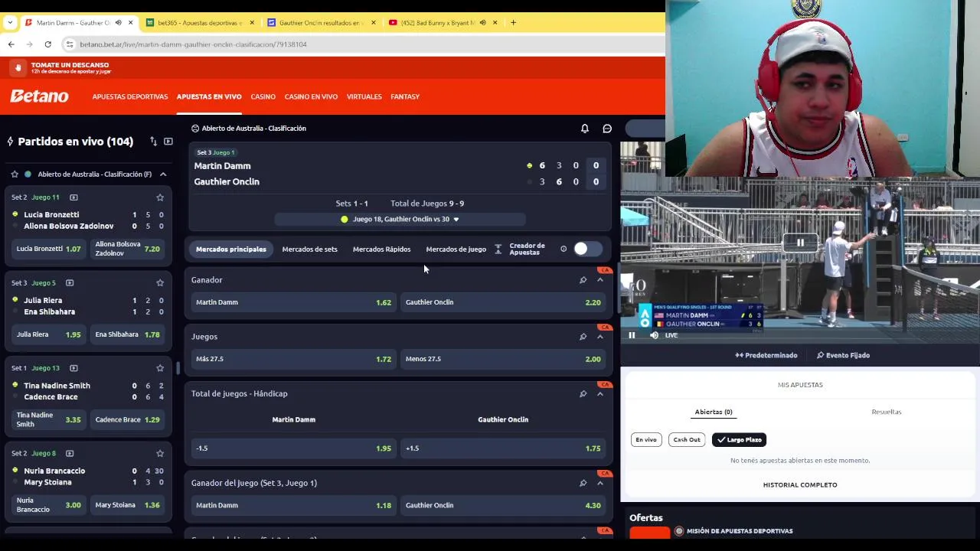Open a new browser tab

[x=514, y=22]
